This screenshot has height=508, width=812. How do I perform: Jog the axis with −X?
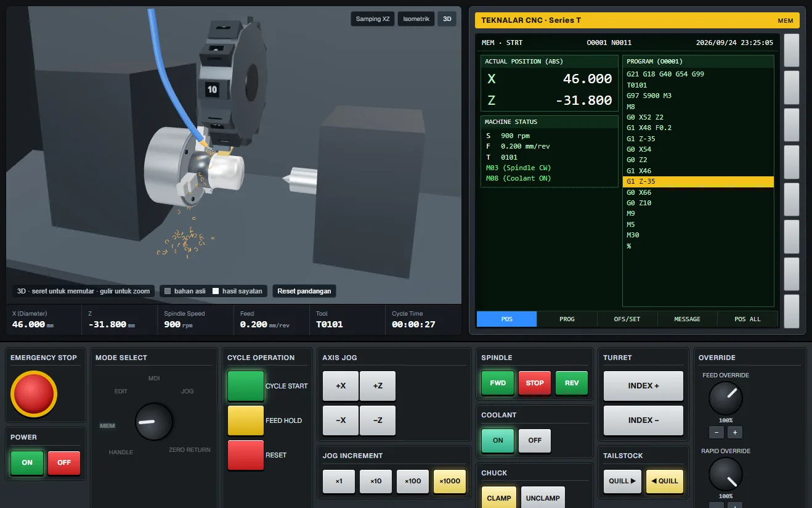pyautogui.click(x=341, y=420)
